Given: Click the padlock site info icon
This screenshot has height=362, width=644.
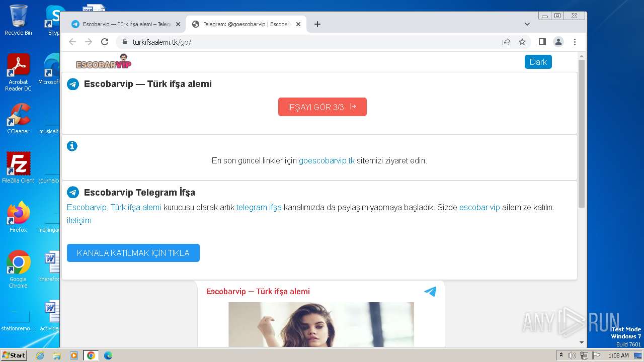Looking at the screenshot, I should click(x=125, y=42).
